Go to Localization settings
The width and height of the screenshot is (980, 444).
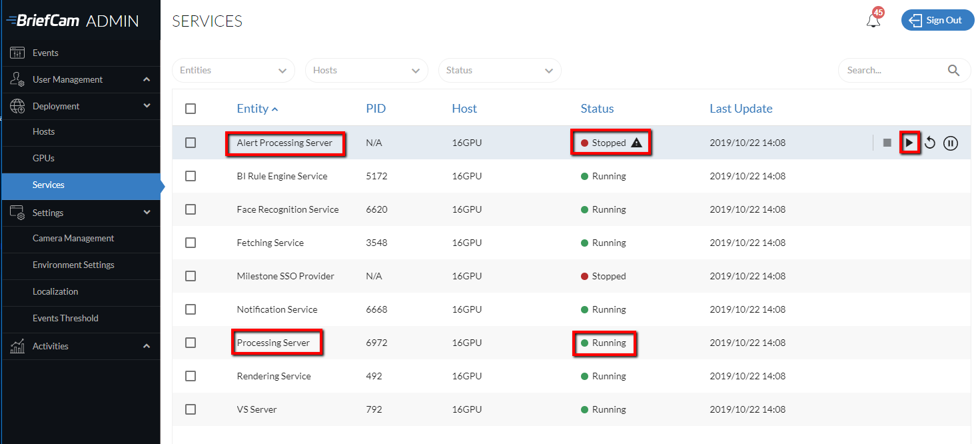[80, 291]
